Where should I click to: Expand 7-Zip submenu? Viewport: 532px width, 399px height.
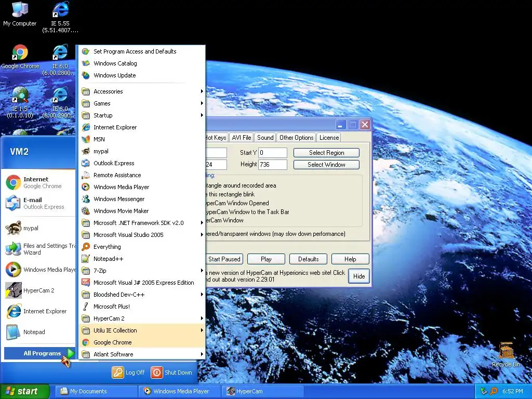click(142, 270)
